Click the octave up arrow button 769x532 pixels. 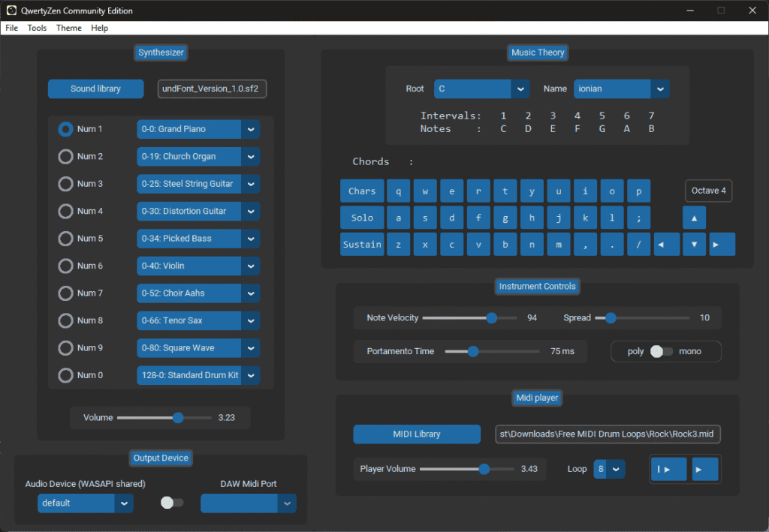694,218
